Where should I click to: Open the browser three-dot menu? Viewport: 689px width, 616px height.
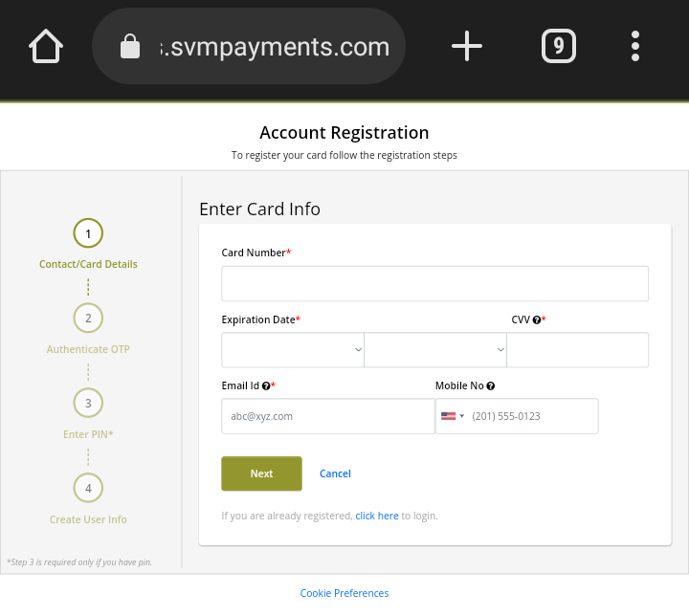[x=635, y=46]
